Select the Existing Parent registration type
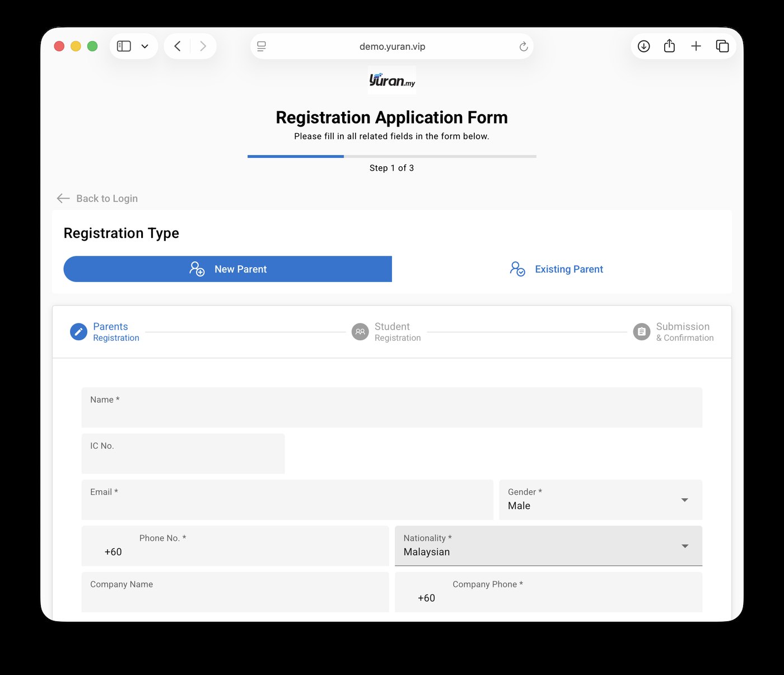 tap(556, 269)
